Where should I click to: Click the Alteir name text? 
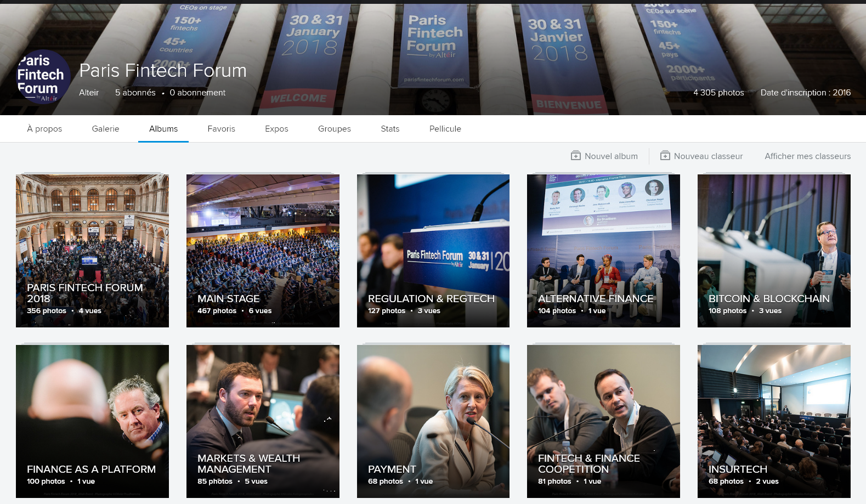coord(89,93)
